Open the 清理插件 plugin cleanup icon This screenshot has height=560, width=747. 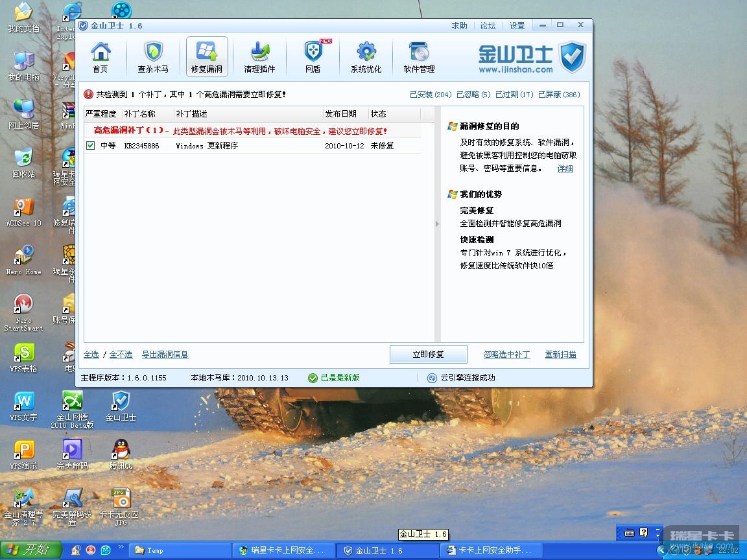[260, 56]
